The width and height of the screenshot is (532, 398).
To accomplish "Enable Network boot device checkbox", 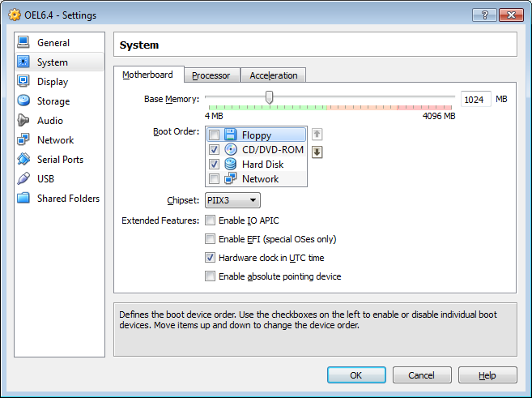I will [x=214, y=178].
